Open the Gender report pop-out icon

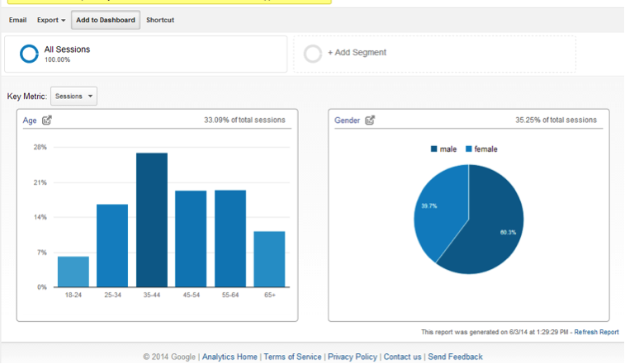click(x=370, y=120)
